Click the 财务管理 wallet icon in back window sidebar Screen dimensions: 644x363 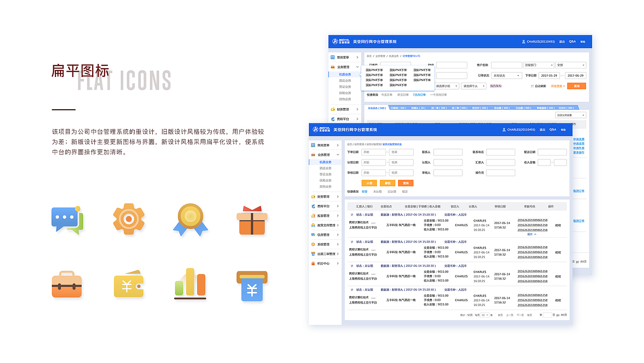pos(333,109)
